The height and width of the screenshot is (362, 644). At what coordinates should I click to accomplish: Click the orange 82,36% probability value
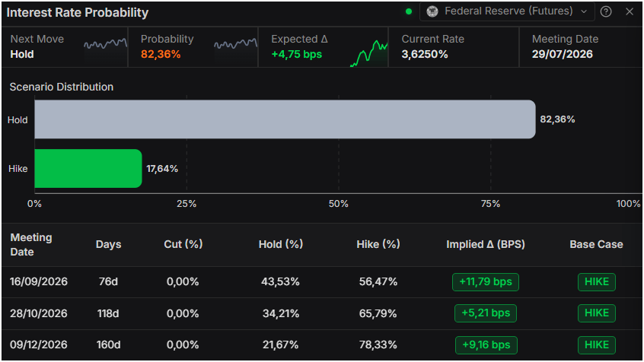[x=161, y=54]
